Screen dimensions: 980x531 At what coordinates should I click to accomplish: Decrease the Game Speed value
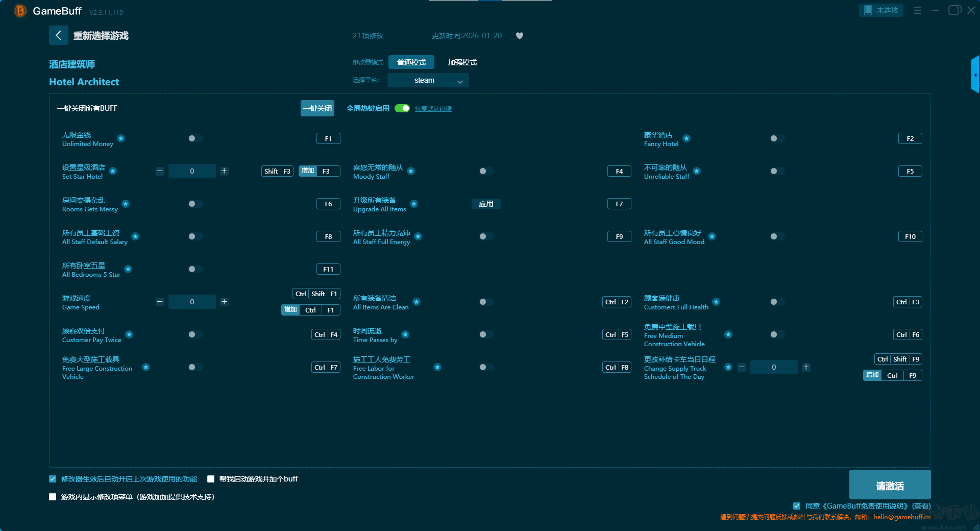(x=160, y=302)
